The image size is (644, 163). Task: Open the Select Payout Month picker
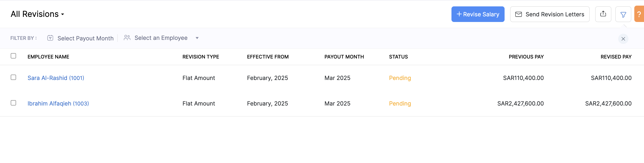[85, 38]
